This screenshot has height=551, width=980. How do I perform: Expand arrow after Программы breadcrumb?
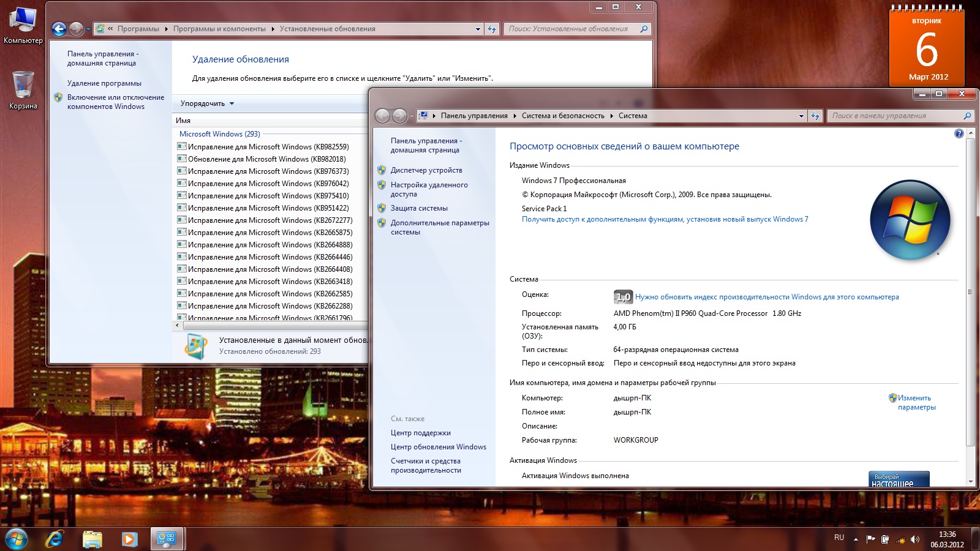[166, 29]
